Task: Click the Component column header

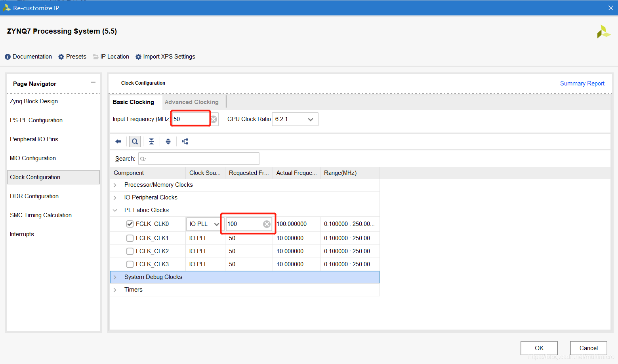Action: (148, 173)
